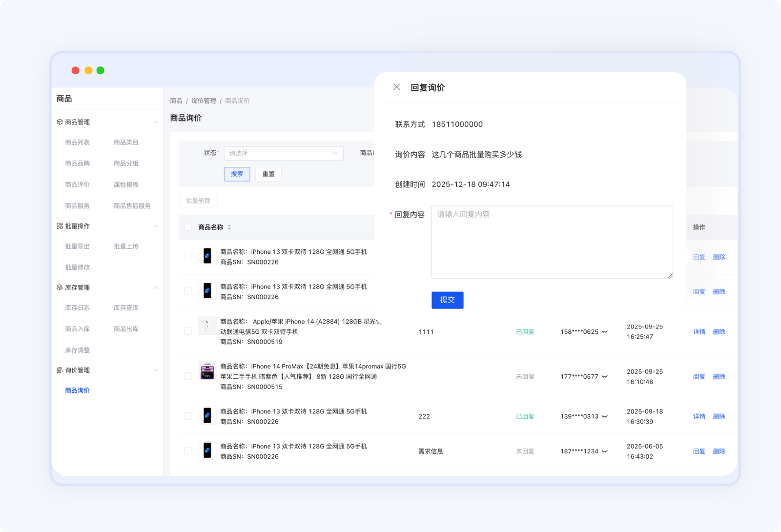Open 库存查询 menu item

(126, 308)
